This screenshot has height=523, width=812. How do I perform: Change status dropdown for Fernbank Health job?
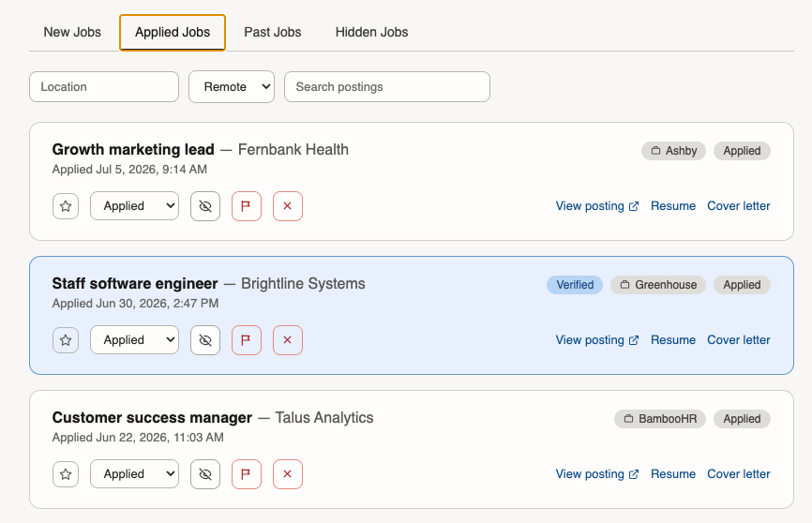[135, 206]
